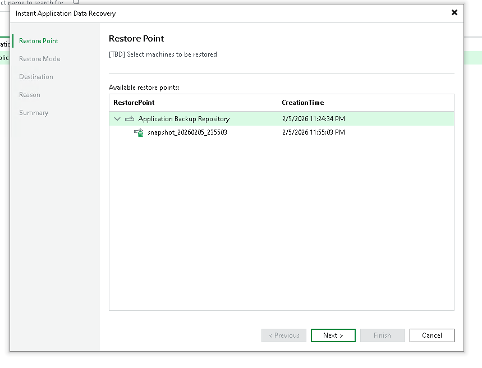Collapse the Application Backup Repository row
Screen dimensions: 482x368
[117, 119]
